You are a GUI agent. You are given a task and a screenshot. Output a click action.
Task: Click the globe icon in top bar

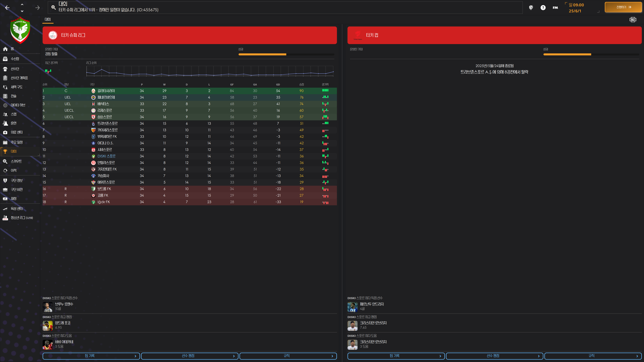531,8
